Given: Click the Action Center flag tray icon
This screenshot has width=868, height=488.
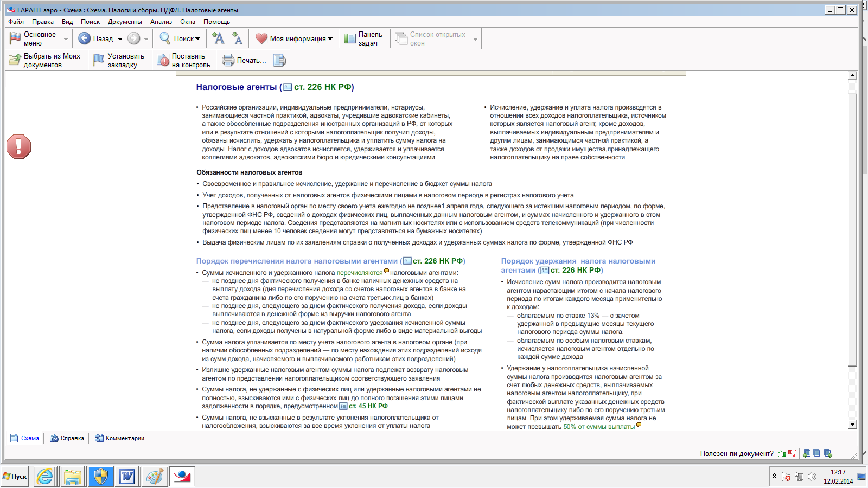Looking at the screenshot, I should [786, 477].
